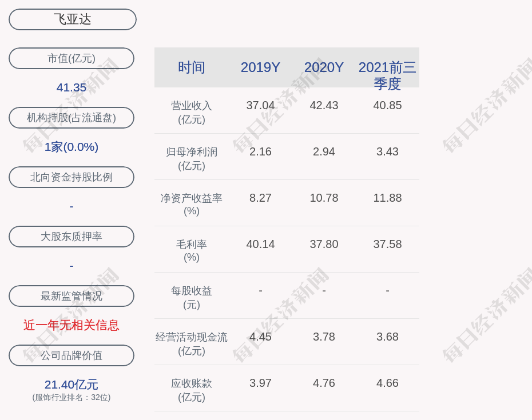Viewport: 532px width, 420px height.
Task: Select the 机构持股(占流通盘) pill
Action: click(x=72, y=118)
